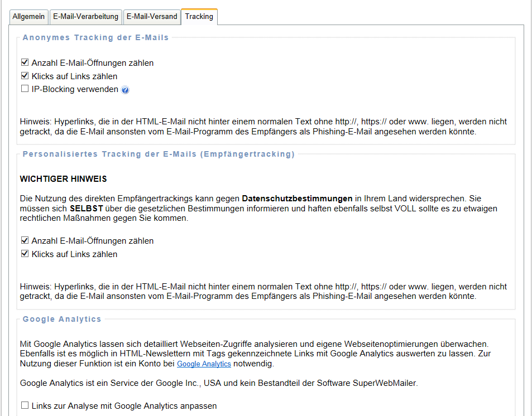Click the Personalisiertes Tracking der E-Mails heading
Image resolution: width=532 pixels, height=416 pixels.
[159, 154]
